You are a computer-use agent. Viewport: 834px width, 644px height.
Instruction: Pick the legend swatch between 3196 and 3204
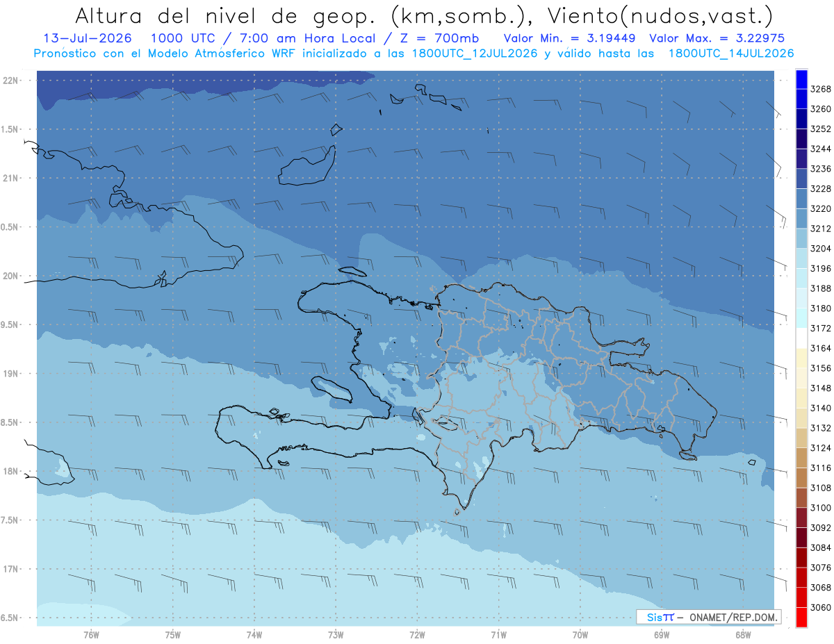tap(801, 258)
